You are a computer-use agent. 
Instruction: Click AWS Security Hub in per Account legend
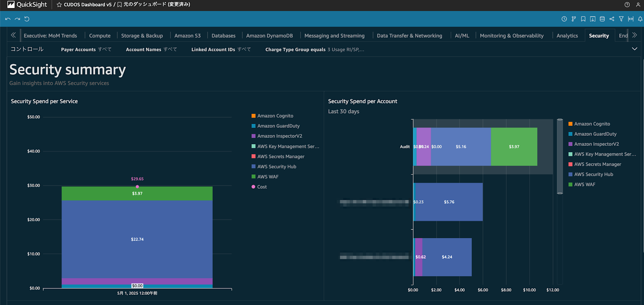pyautogui.click(x=591, y=174)
